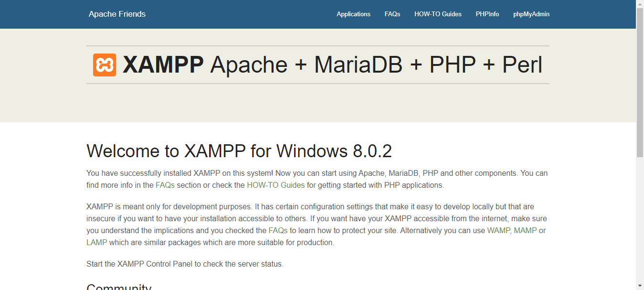The height and width of the screenshot is (290, 644).
Task: Click the vertical scrollbar thumb
Action: pyautogui.click(x=640, y=82)
